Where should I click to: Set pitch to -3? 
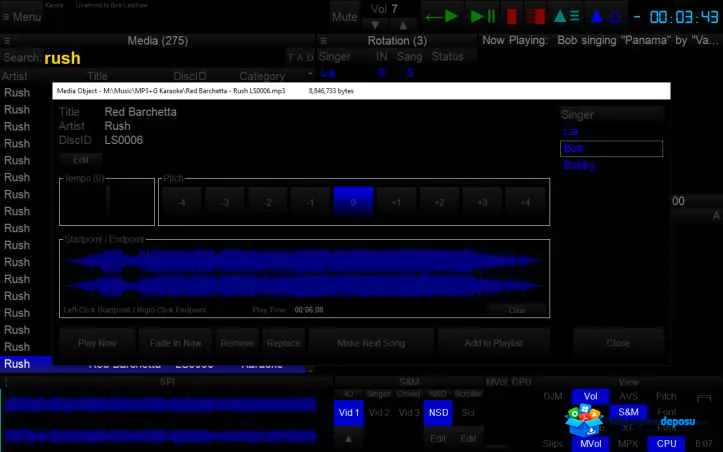pyautogui.click(x=225, y=202)
